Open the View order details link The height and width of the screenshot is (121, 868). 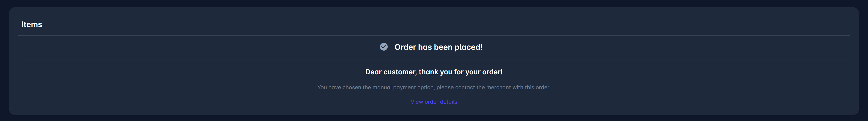coord(434,102)
